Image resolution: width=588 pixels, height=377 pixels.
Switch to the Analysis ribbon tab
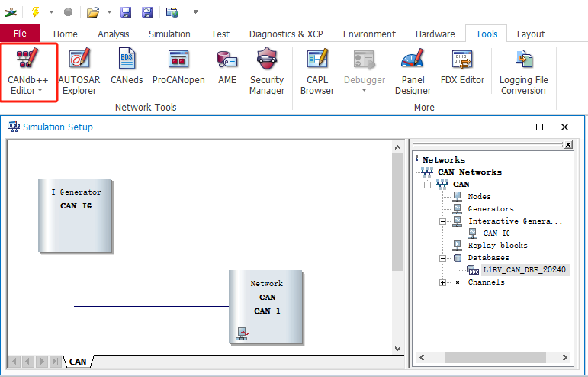(x=113, y=34)
